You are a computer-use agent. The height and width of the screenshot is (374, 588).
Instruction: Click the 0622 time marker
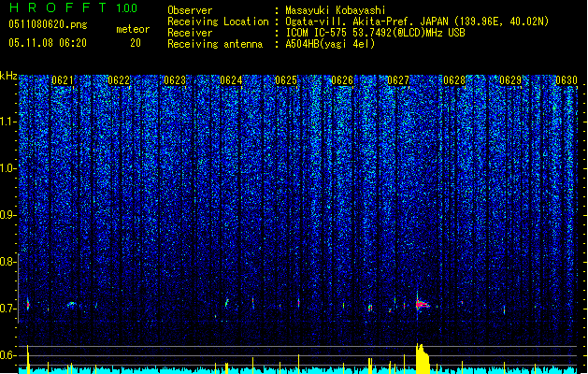pyautogui.click(x=119, y=80)
